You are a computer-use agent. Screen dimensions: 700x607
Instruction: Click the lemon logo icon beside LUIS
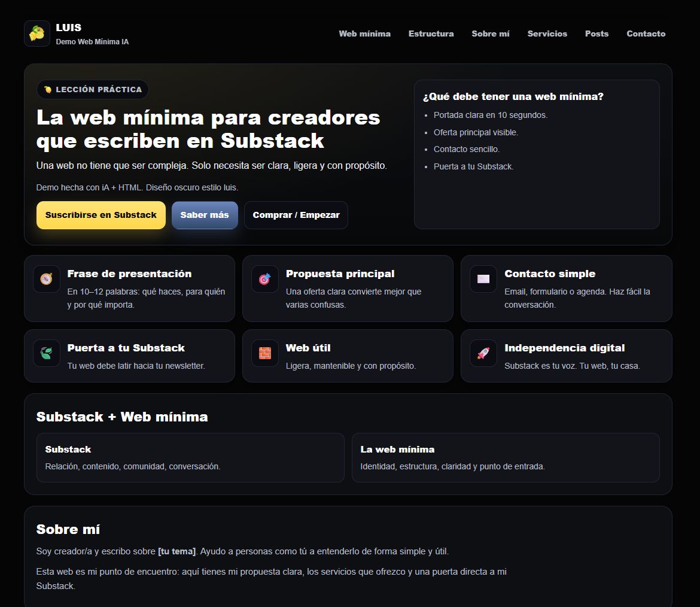[37, 34]
